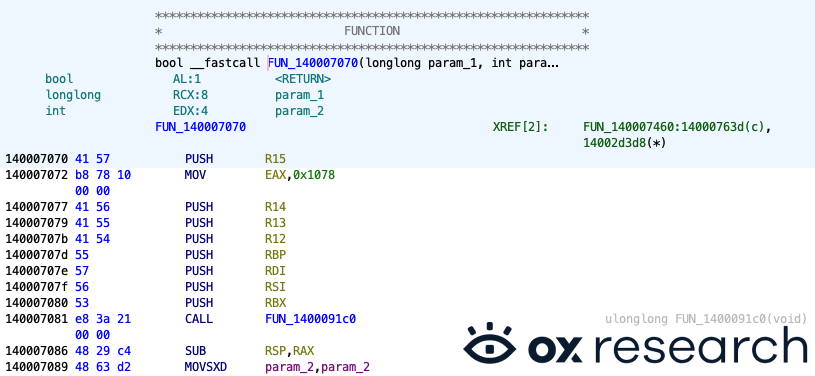Select the R13 operand
The image size is (815, 376).
[275, 223]
